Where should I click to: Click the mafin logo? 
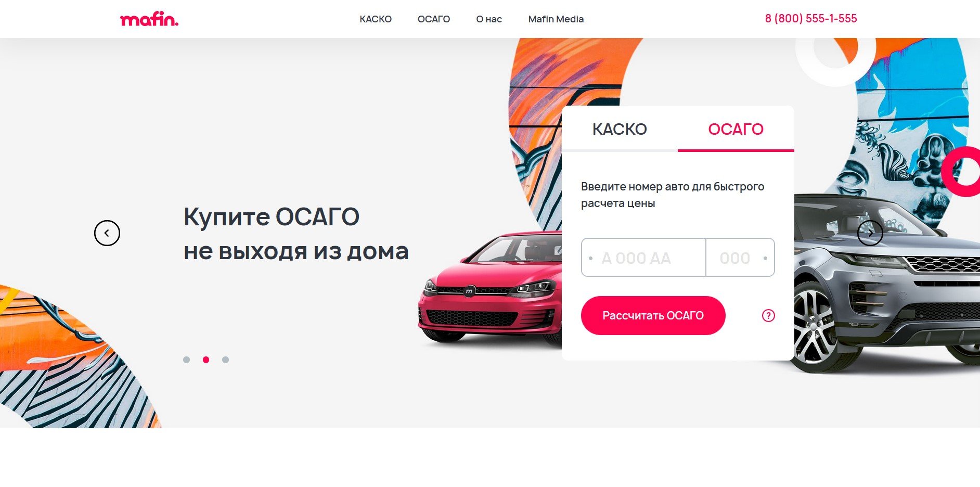(x=149, y=19)
